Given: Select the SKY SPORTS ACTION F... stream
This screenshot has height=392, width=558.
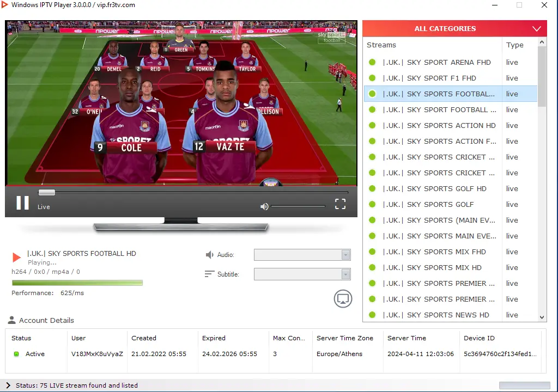Looking at the screenshot, I should pyautogui.click(x=451, y=141).
